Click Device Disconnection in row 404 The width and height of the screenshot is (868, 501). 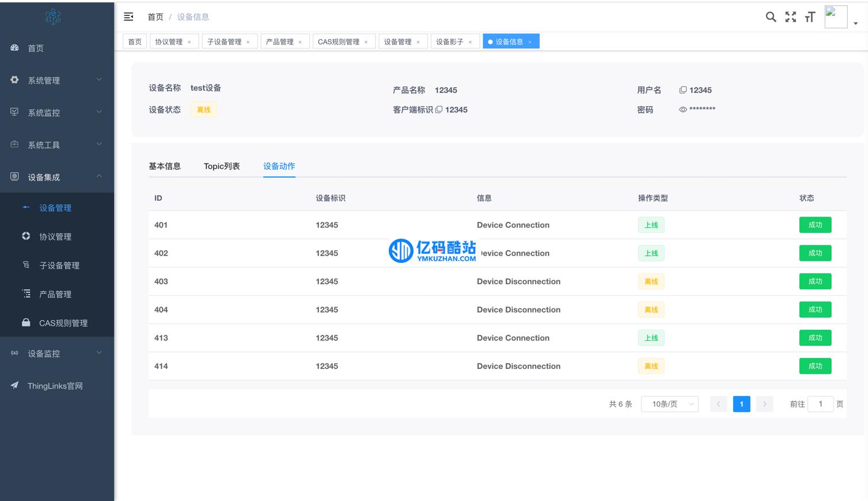(519, 310)
